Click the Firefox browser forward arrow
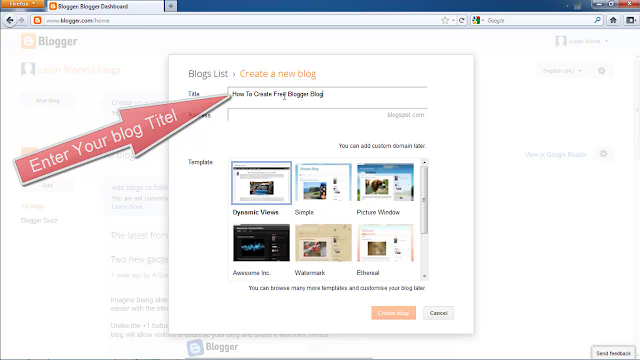640x360 pixels. point(22,20)
